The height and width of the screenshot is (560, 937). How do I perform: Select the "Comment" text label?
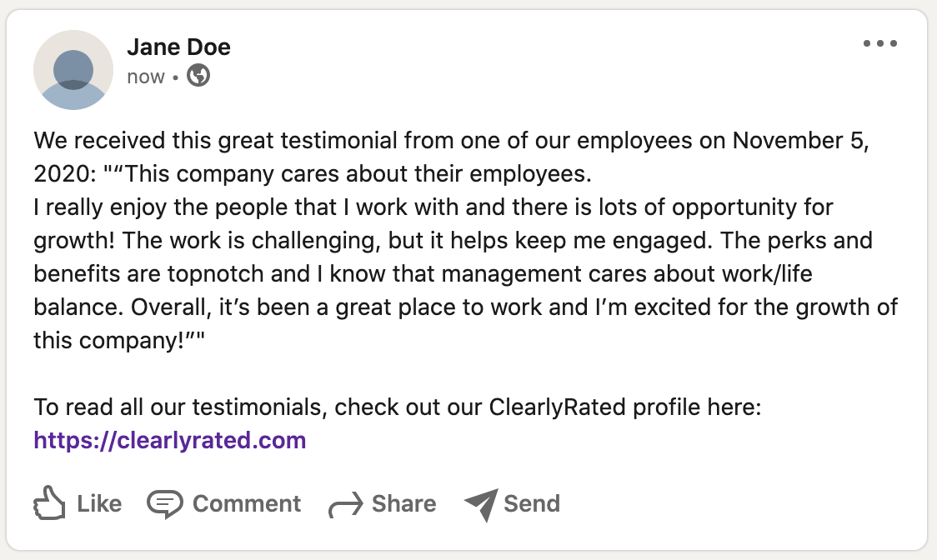tap(246, 503)
